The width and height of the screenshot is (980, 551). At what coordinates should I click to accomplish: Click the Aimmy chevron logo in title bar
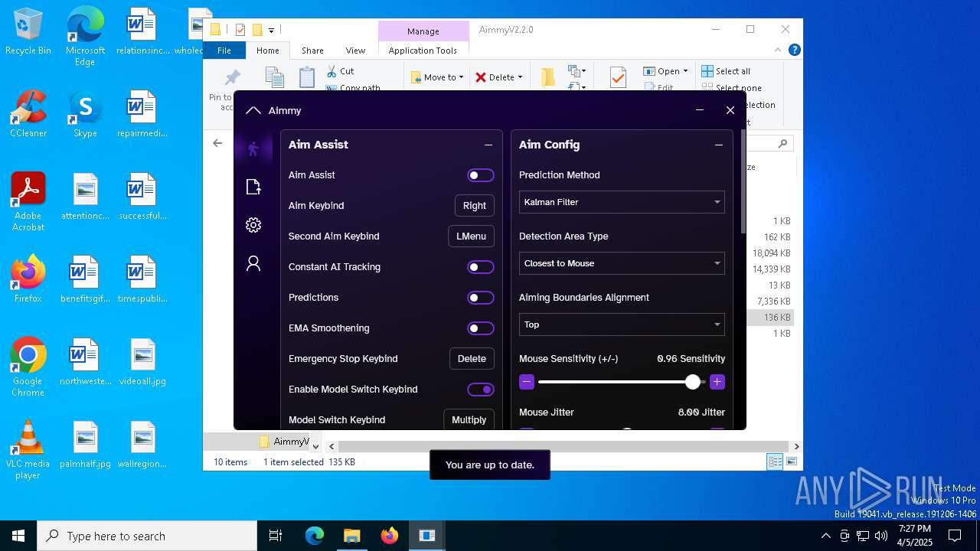pyautogui.click(x=253, y=110)
